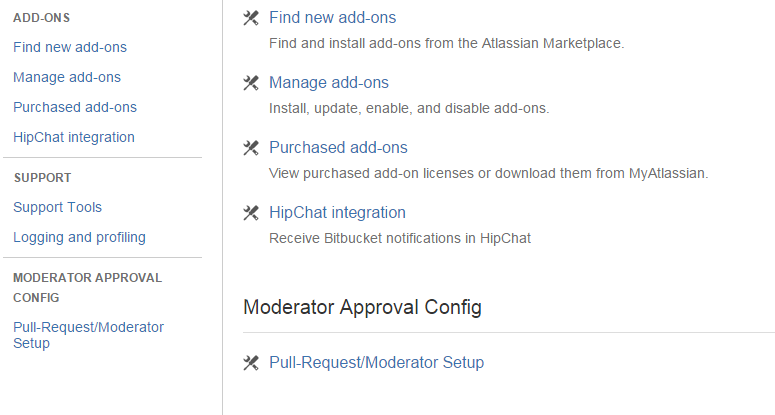Open Logging and profiling settings
Image resolution: width=775 pixels, height=415 pixels.
(x=79, y=237)
